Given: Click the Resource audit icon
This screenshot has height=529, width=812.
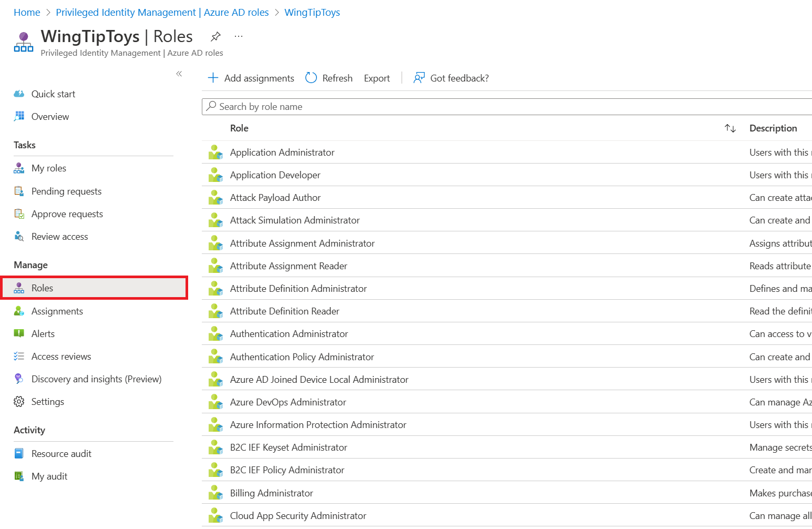Looking at the screenshot, I should pos(19,453).
